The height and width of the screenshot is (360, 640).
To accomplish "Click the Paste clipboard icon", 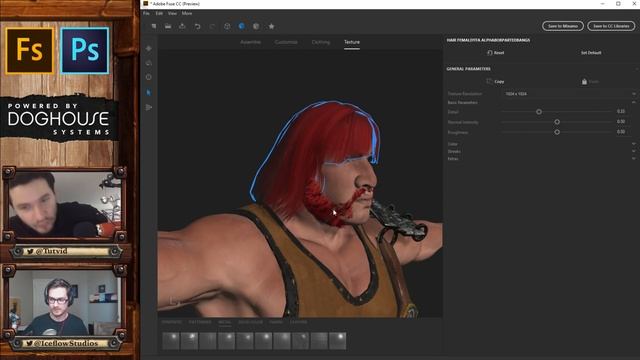I will tap(584, 81).
